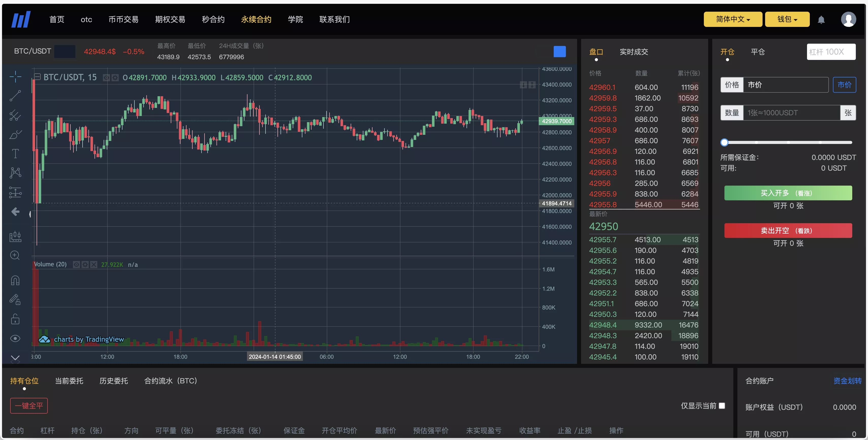Screen dimensions: 868x440
Task: Select the brush drawing tool
Action: [x=15, y=134]
